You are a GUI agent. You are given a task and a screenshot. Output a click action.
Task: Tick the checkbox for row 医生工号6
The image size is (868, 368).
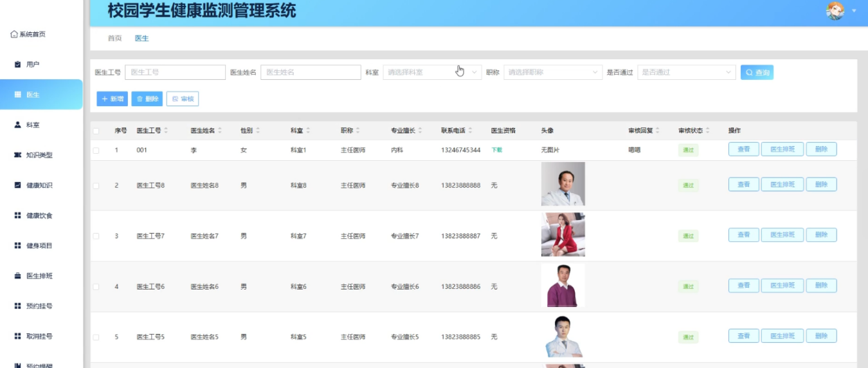pos(96,287)
